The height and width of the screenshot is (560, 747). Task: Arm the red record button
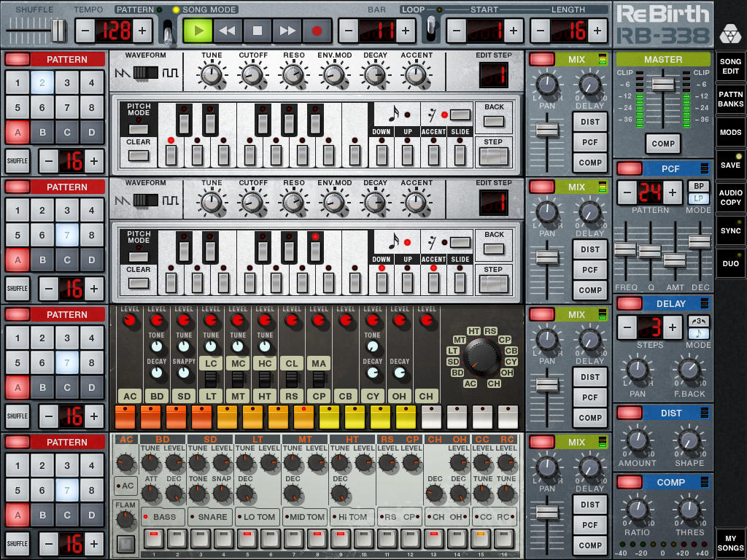pos(317,31)
